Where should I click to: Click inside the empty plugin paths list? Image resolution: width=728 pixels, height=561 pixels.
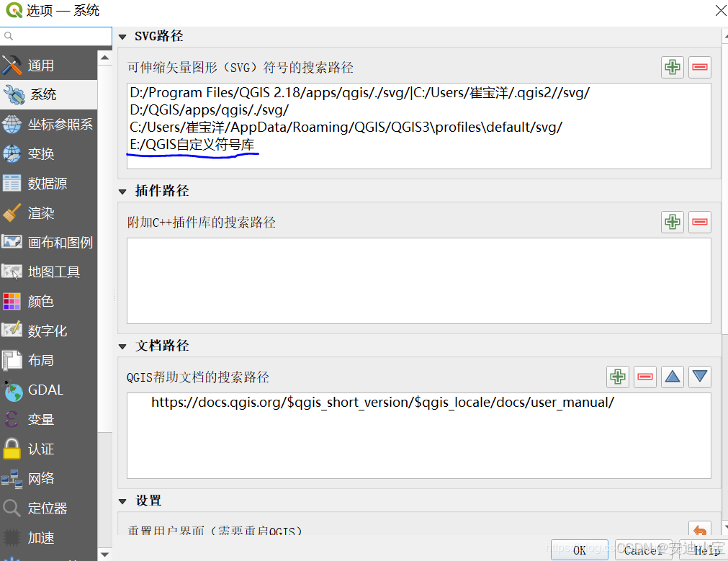coord(419,281)
